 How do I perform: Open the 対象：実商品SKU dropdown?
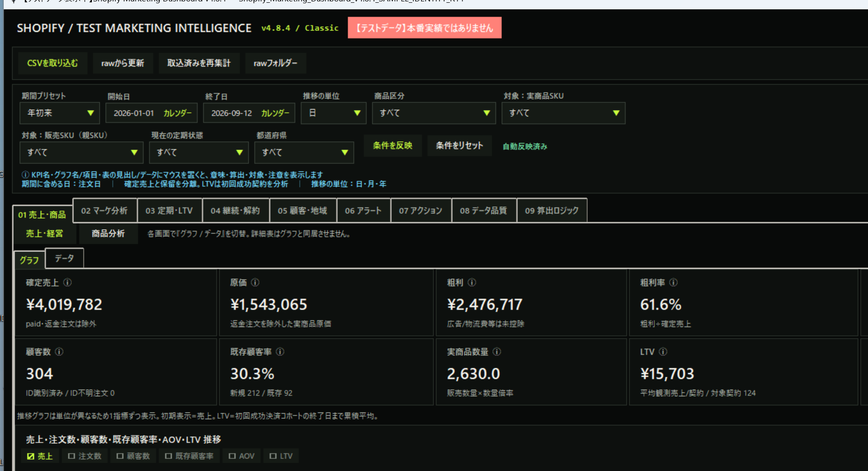pyautogui.click(x=563, y=113)
